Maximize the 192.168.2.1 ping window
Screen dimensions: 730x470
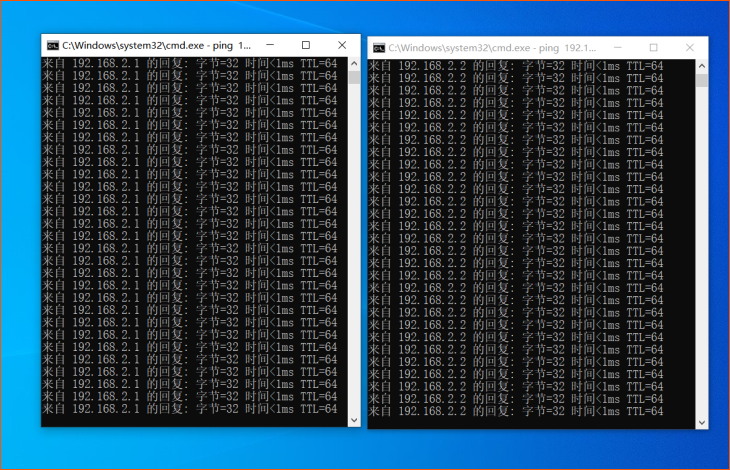coord(306,45)
